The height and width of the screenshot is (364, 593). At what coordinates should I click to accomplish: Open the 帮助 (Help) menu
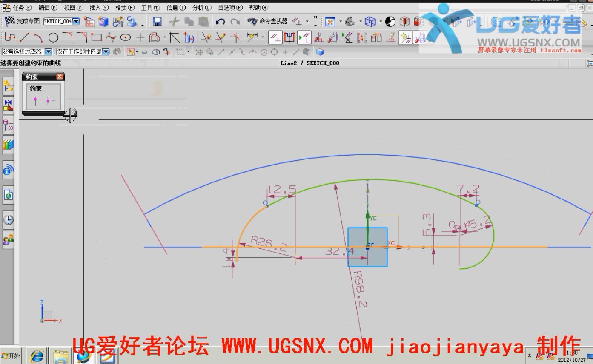pyautogui.click(x=259, y=8)
